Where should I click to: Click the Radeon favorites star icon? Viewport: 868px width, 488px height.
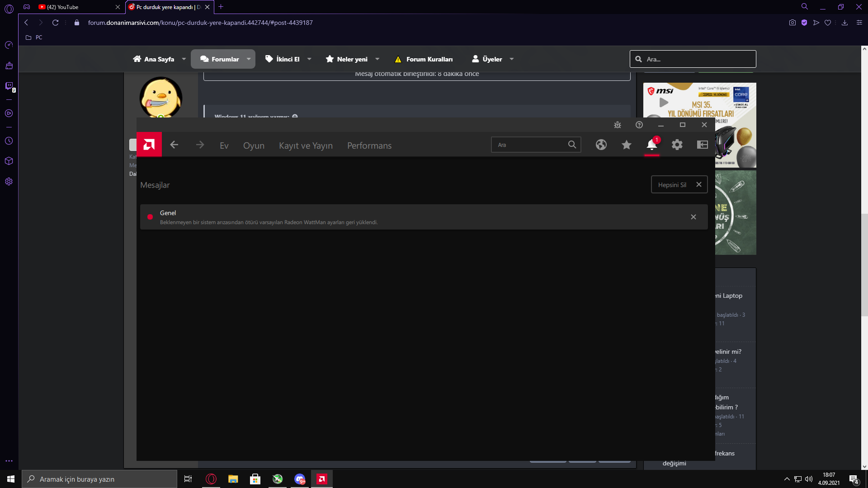626,145
